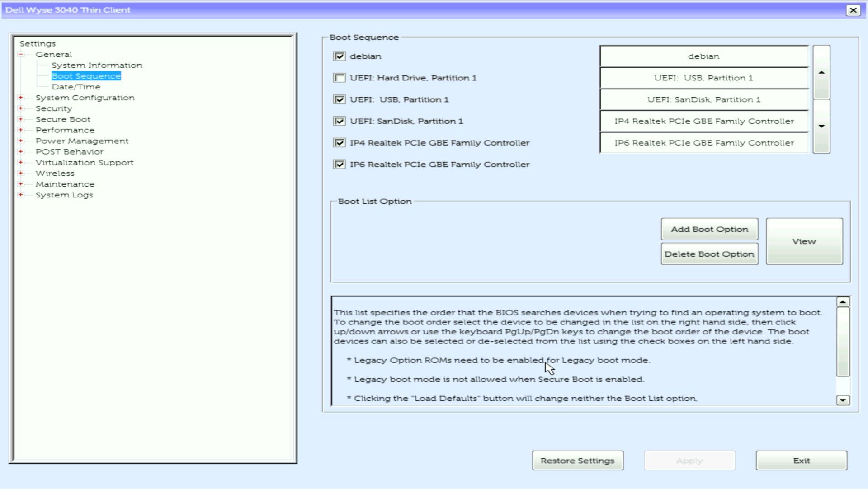Select the Maintenance tree label
Screen dimensions: 868x489
coord(65,184)
